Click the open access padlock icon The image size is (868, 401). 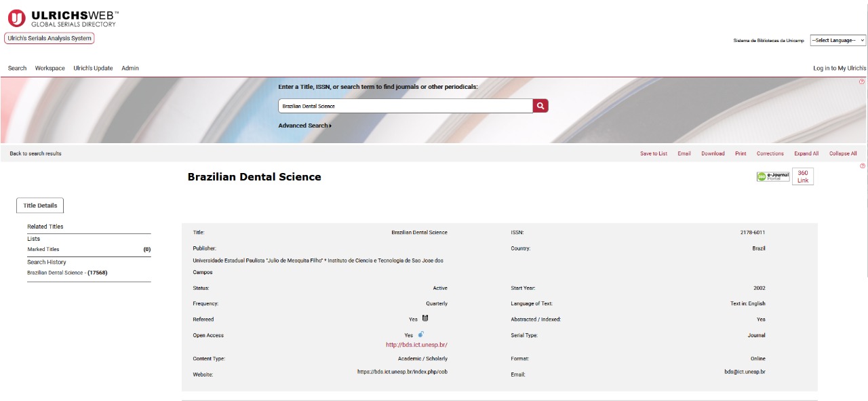tap(421, 334)
